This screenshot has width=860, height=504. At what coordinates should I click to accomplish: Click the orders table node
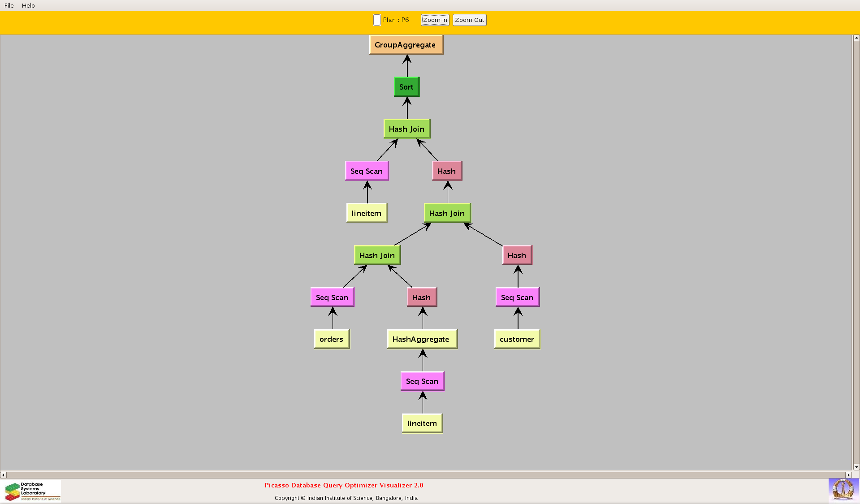coord(332,339)
